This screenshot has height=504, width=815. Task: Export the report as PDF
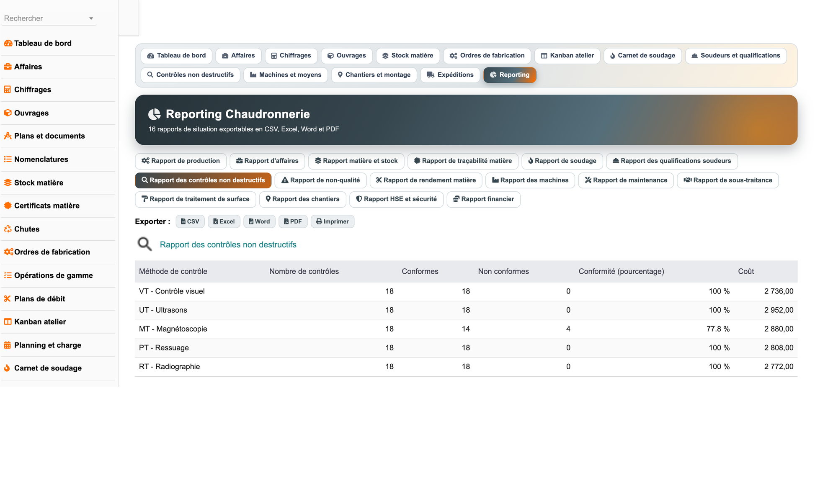[293, 221]
